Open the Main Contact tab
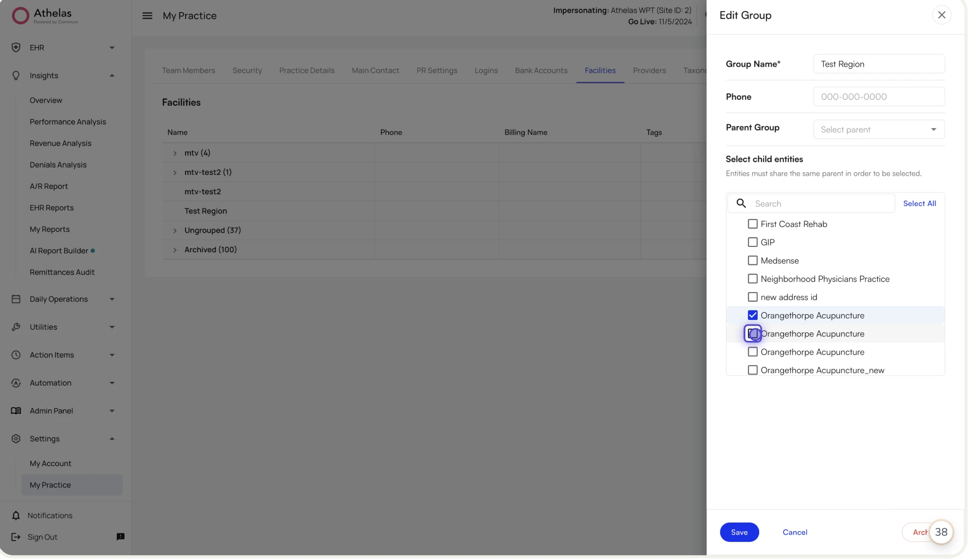968x560 pixels. pyautogui.click(x=375, y=71)
